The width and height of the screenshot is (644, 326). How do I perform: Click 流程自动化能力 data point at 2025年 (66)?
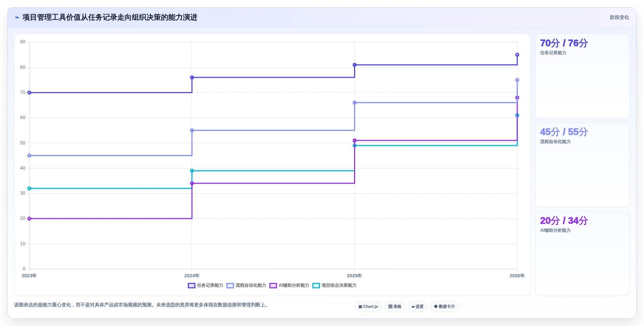pos(354,103)
